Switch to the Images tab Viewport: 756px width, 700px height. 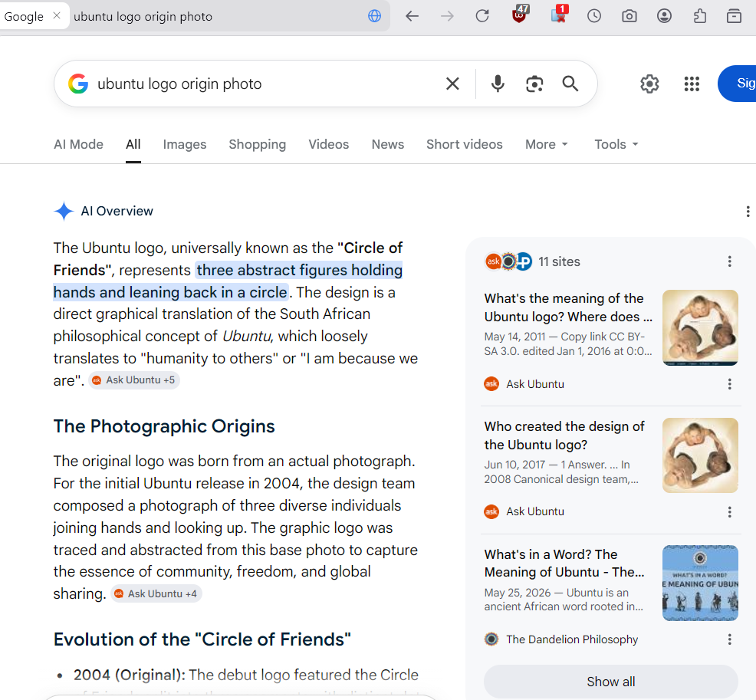tap(185, 144)
